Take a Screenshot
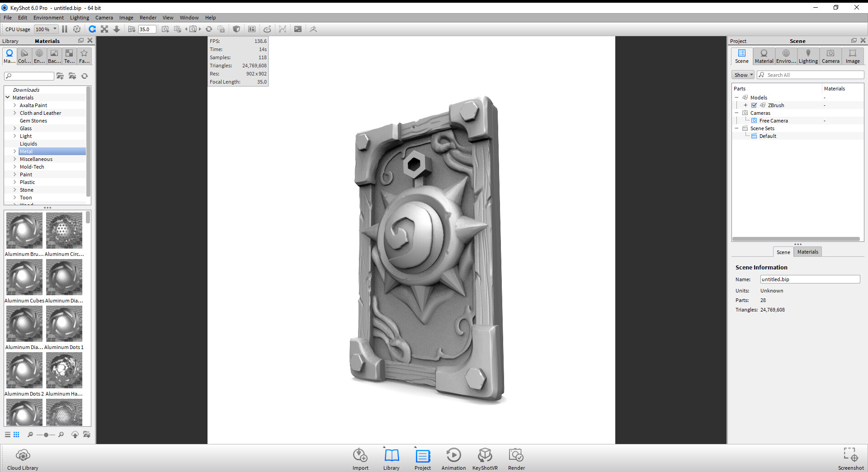868x472 pixels. coord(851,459)
